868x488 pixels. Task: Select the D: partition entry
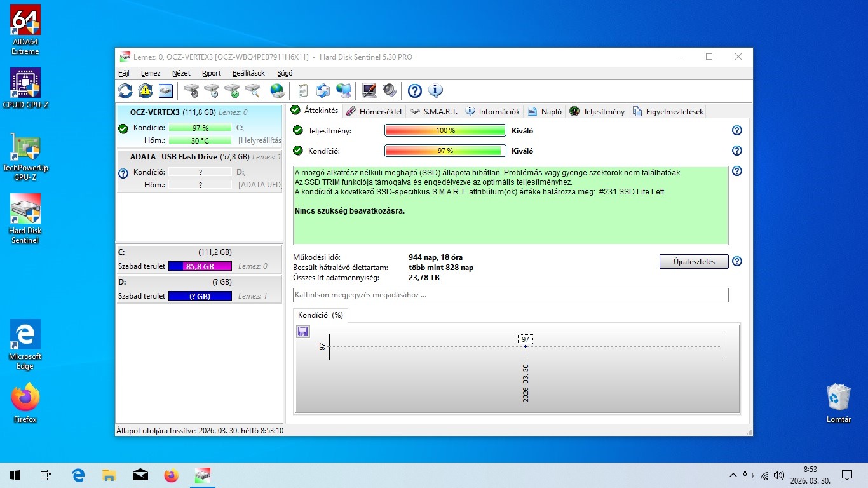pyautogui.click(x=200, y=289)
